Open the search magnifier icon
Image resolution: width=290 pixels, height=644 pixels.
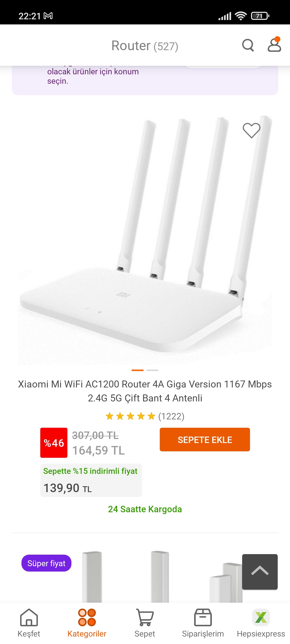[x=248, y=45]
